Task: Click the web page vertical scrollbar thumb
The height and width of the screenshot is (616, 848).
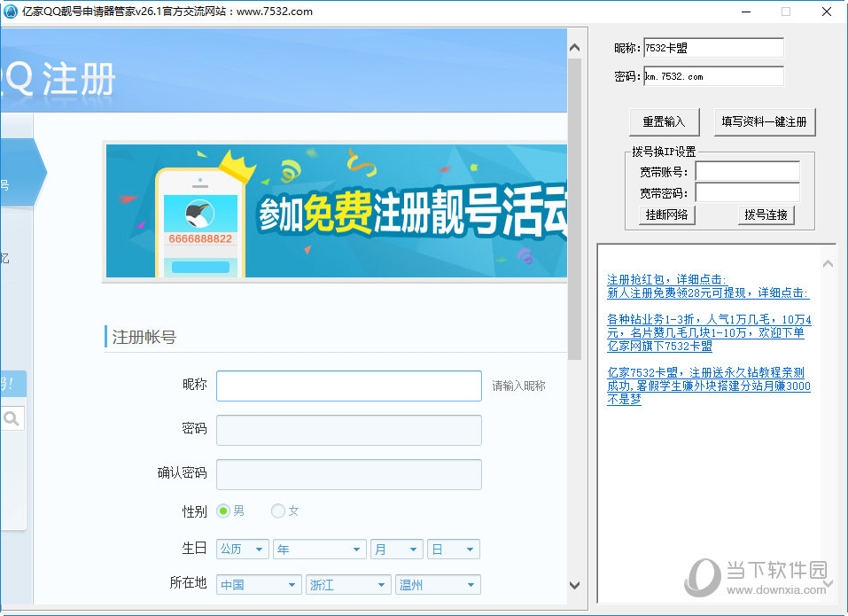Action: [x=574, y=209]
